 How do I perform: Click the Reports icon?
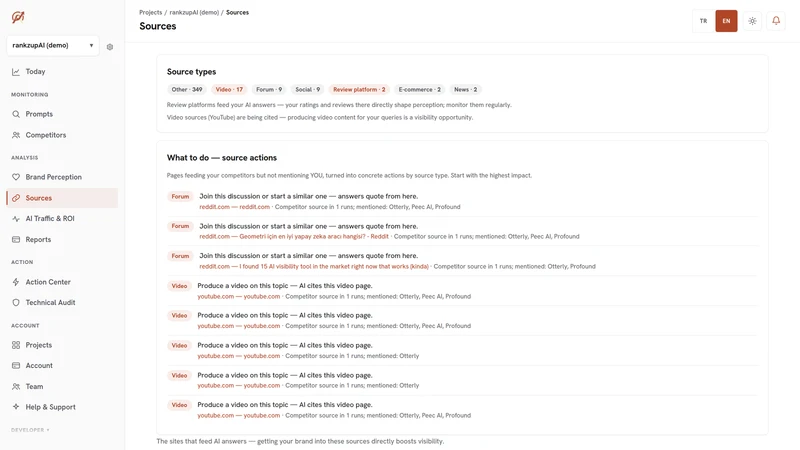[x=16, y=239]
